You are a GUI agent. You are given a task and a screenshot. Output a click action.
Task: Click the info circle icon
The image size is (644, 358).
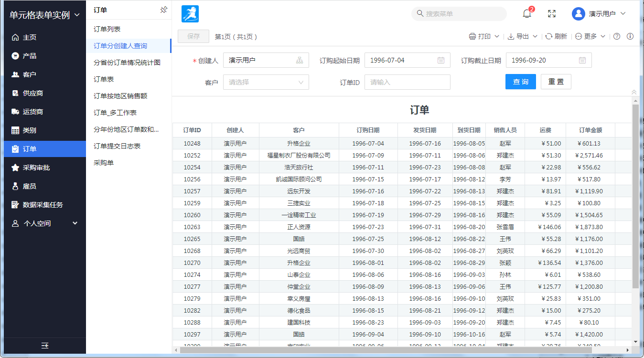[x=630, y=36]
